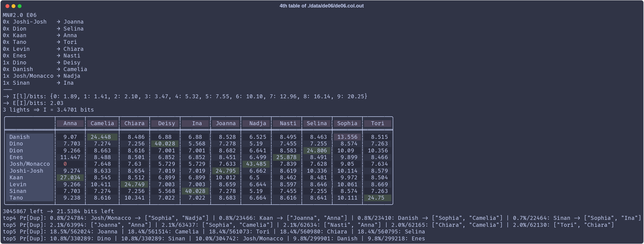This screenshot has height=244, width=644.
Task: Click the Levin → Chiara line
Action: (x=43, y=49)
